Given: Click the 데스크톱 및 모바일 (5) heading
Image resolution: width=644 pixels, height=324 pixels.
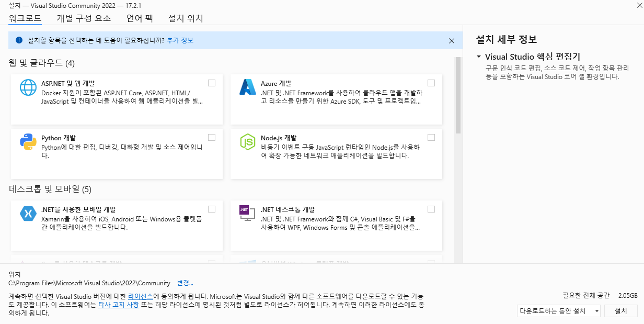Looking at the screenshot, I should [x=50, y=188].
